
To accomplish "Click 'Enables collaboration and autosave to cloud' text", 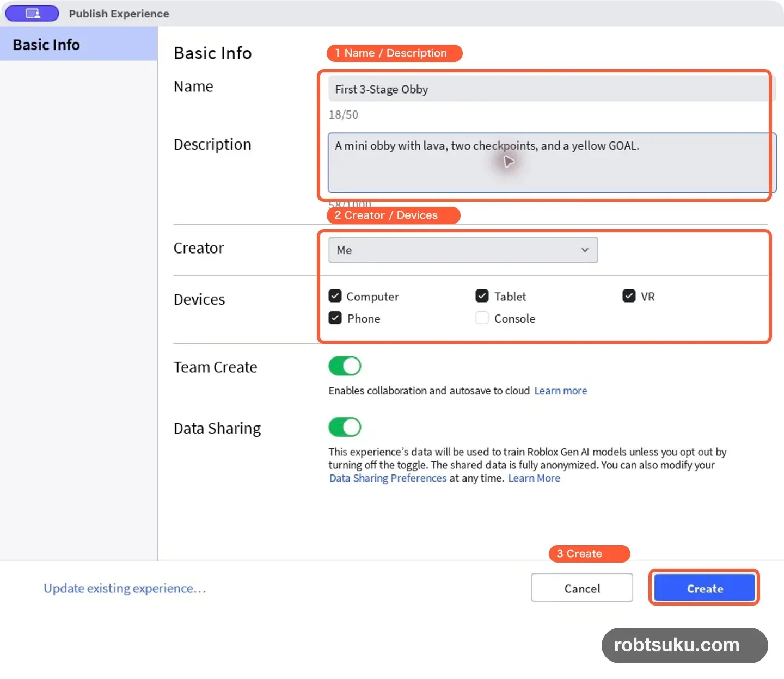I will point(429,391).
